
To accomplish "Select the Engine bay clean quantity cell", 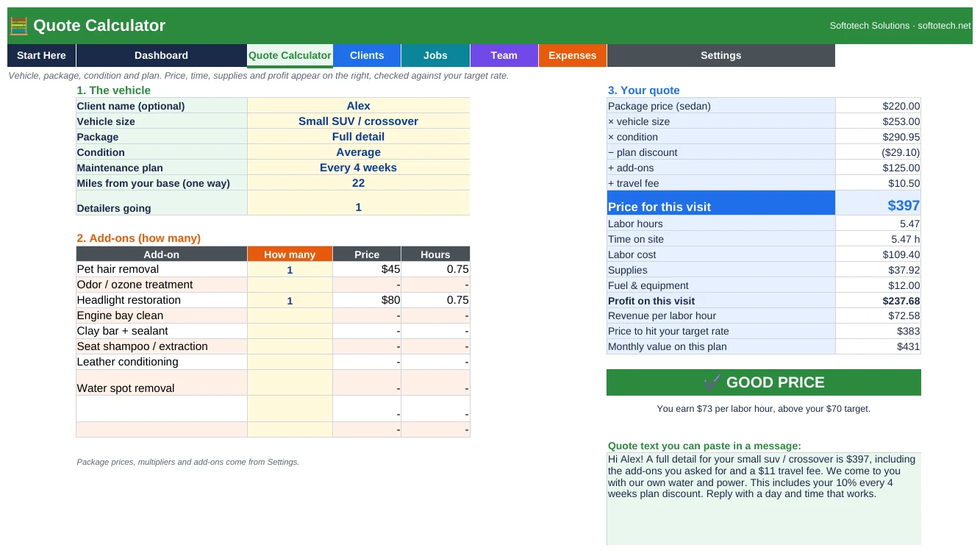I will (x=290, y=316).
